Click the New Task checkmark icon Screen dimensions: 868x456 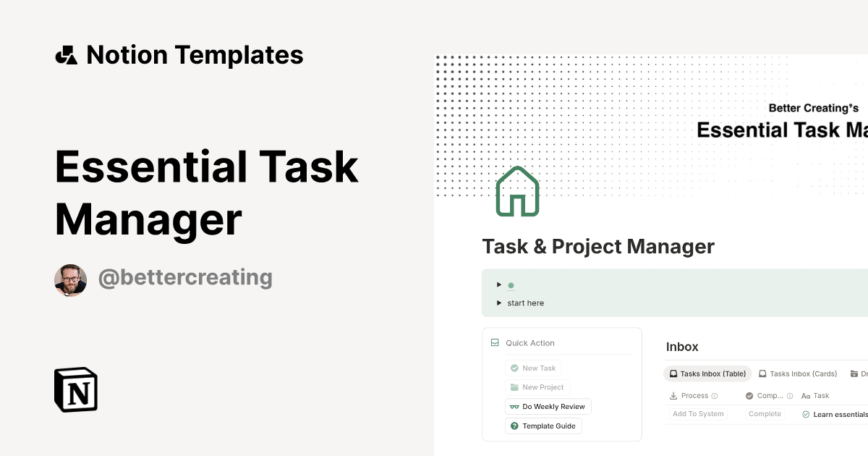click(x=514, y=368)
